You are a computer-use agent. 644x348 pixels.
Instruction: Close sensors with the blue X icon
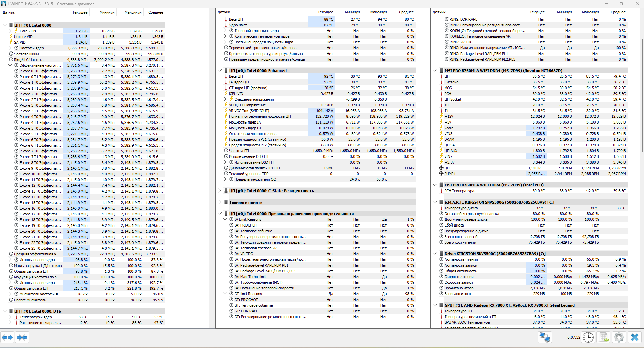point(635,337)
